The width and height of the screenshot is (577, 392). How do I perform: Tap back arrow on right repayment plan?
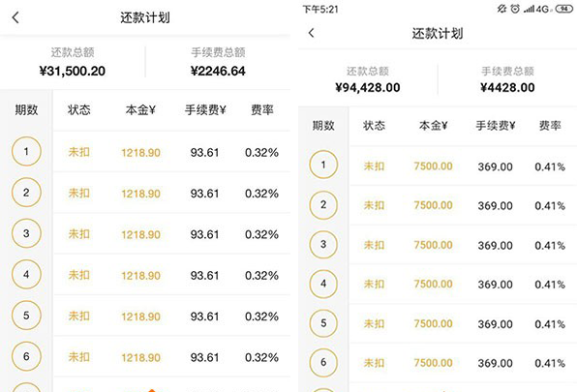click(312, 33)
